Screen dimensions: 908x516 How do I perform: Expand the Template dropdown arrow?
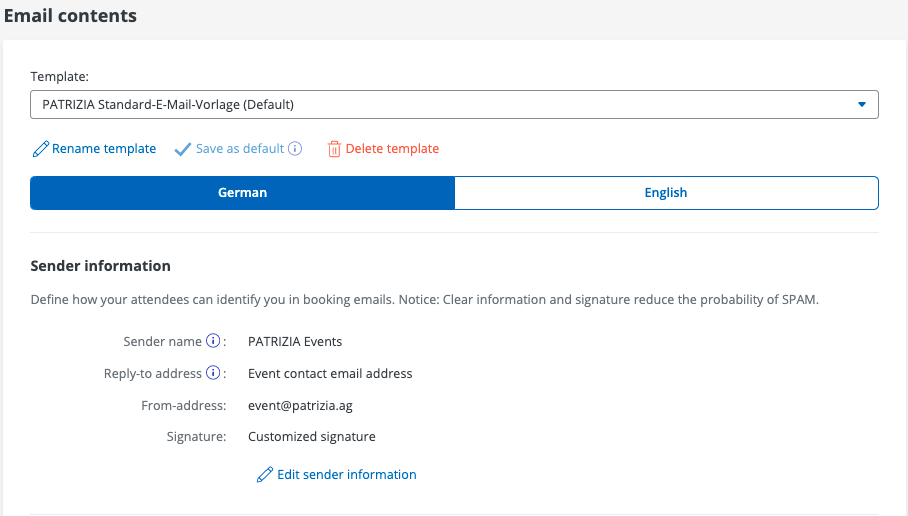(862, 104)
